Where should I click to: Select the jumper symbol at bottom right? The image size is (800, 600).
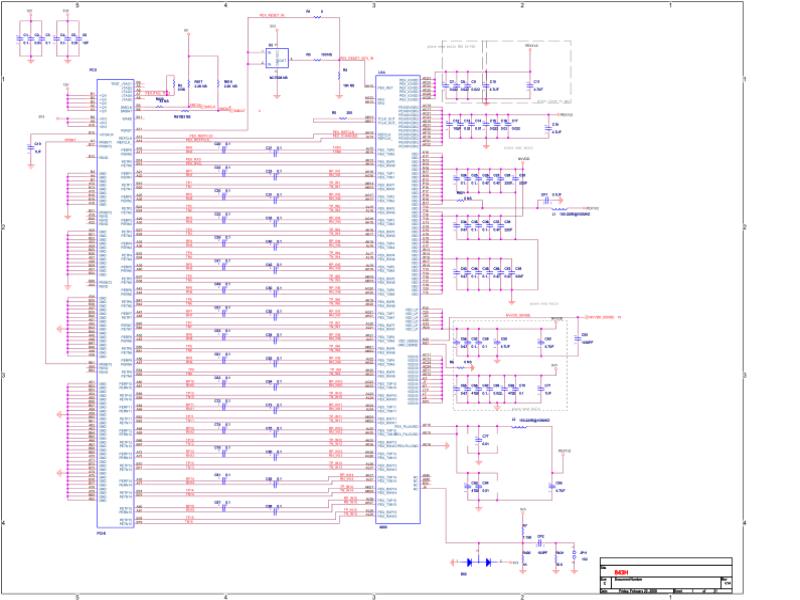click(x=574, y=556)
